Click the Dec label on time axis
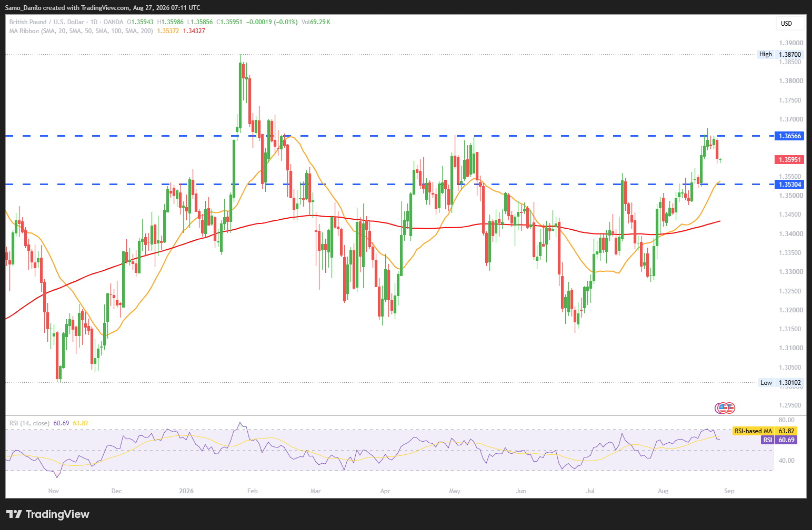This screenshot has width=812, height=530. pos(117,491)
